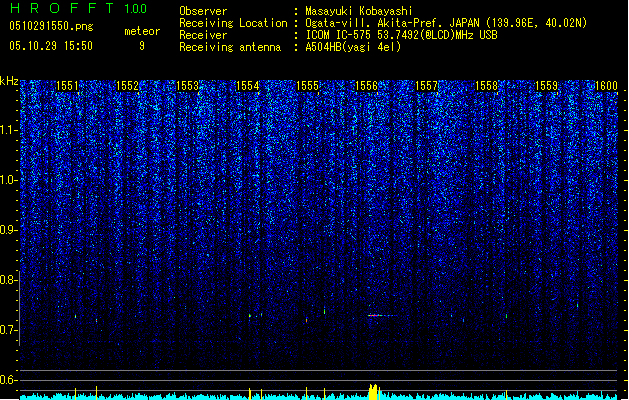
Task: Click the 'Receiving Location' label
Action: coord(233,23)
